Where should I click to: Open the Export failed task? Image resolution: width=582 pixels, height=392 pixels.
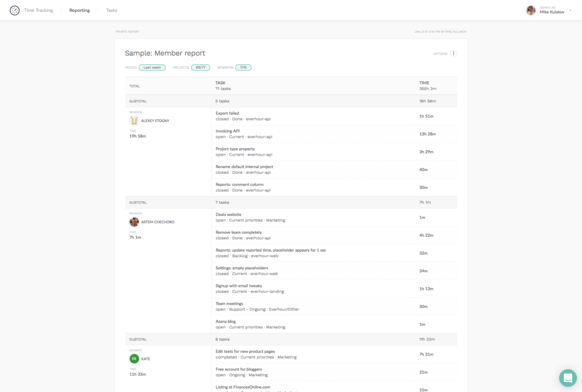(227, 113)
